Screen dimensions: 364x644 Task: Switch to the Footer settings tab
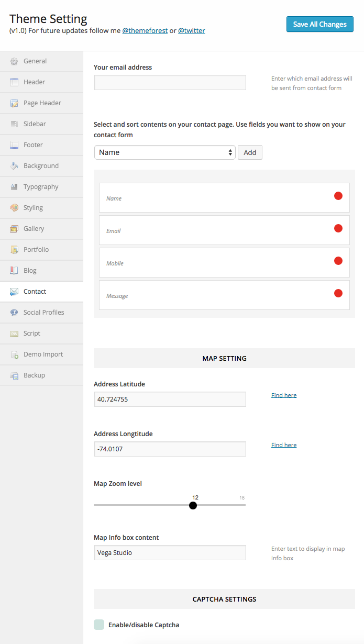pos(33,145)
